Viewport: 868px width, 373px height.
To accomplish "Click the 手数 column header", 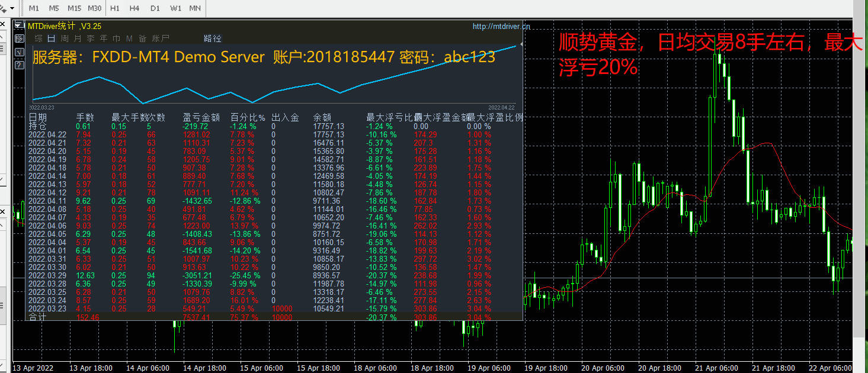I will 85,118.
